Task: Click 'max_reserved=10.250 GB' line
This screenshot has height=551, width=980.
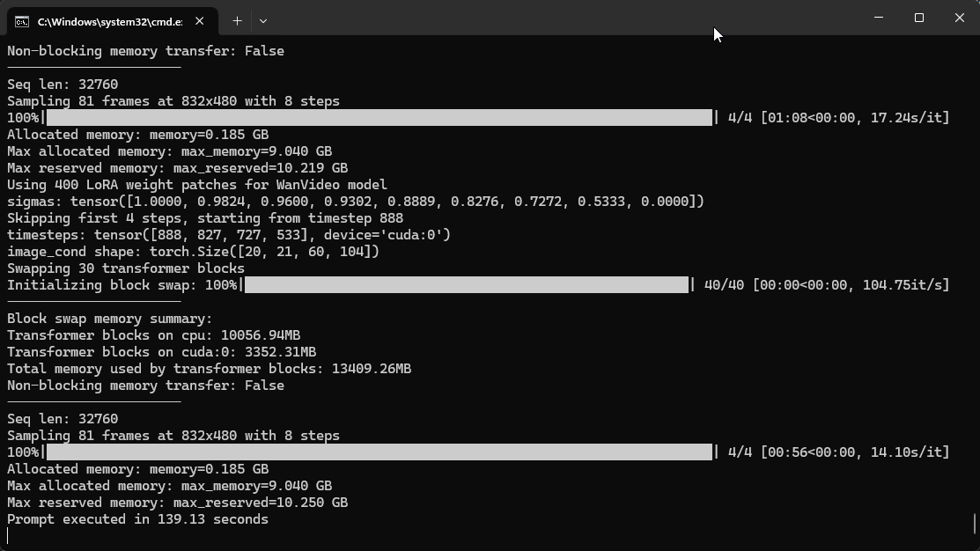Action: tap(178, 503)
